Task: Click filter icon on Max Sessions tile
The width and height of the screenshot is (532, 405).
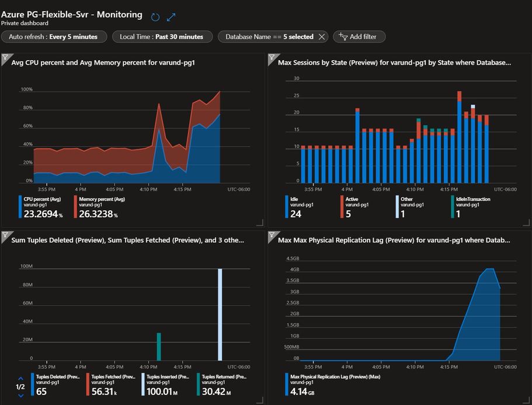Action: click(272, 58)
